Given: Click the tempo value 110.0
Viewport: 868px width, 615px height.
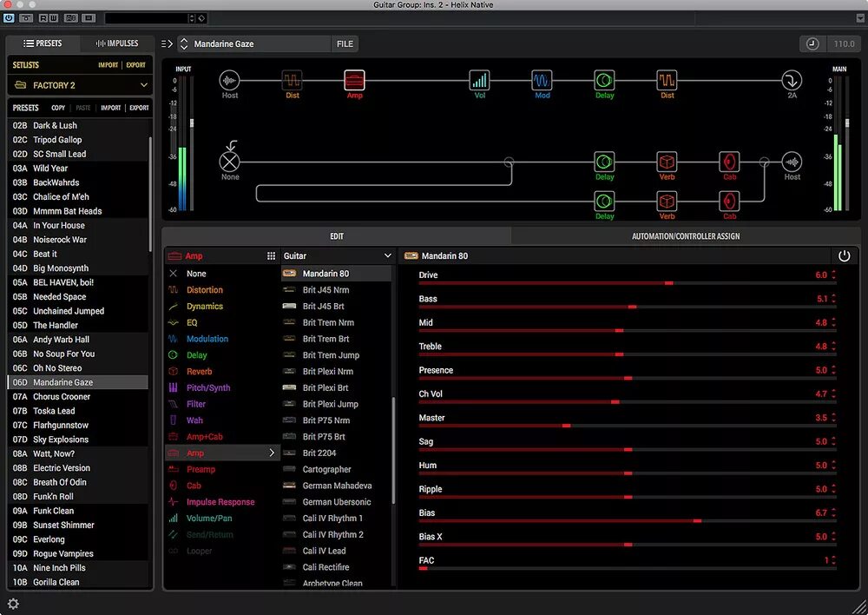Looking at the screenshot, I should click(844, 43).
